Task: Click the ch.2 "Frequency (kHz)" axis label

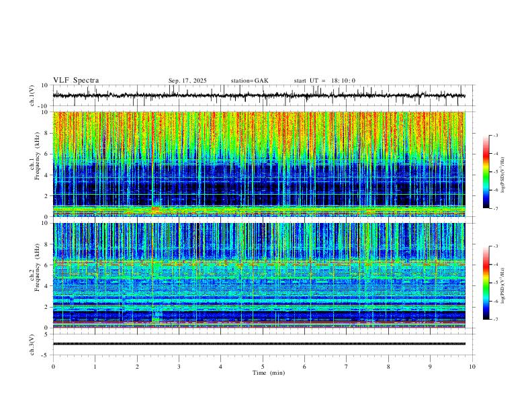Action: 37,267
